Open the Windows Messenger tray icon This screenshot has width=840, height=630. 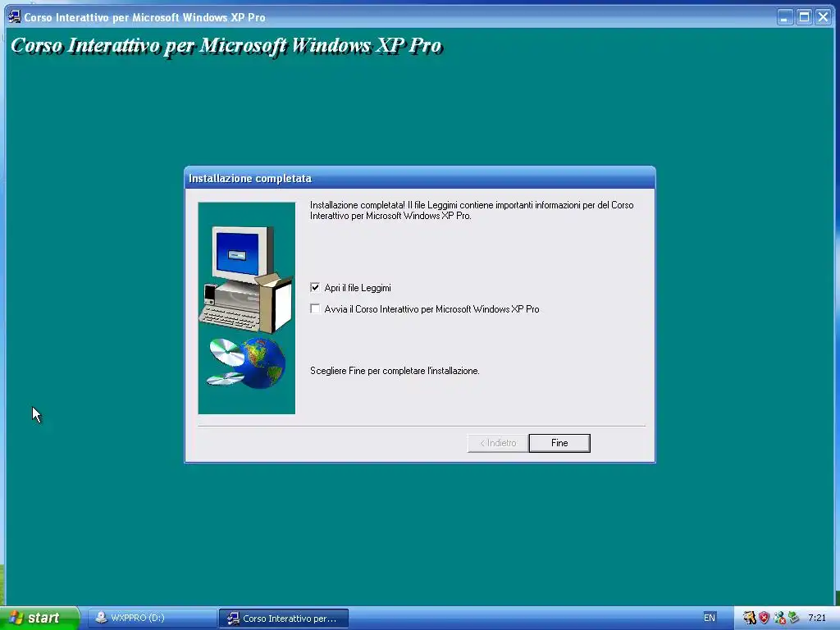tap(779, 618)
